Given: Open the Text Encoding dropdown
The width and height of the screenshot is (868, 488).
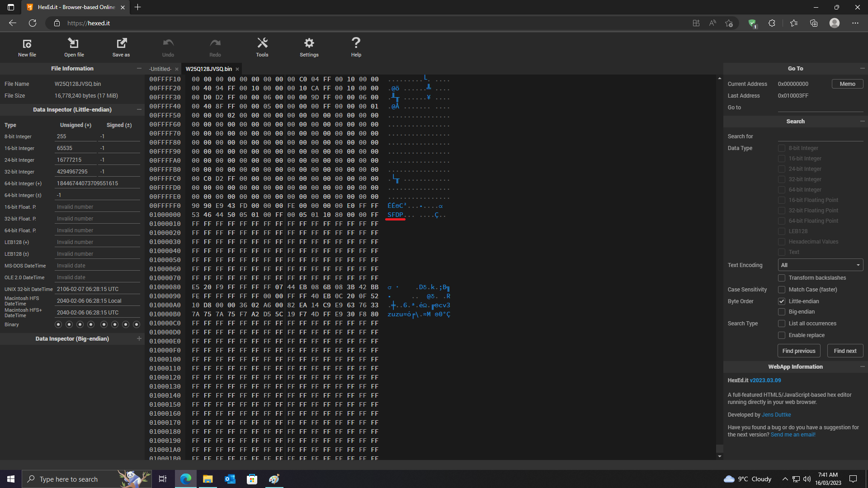Looking at the screenshot, I should tap(821, 265).
